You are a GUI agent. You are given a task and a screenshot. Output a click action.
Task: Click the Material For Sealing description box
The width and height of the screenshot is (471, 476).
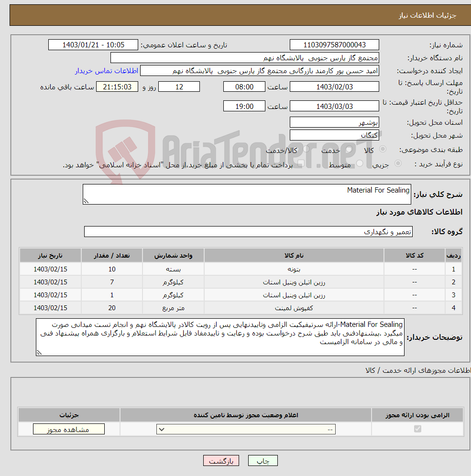[x=247, y=195]
